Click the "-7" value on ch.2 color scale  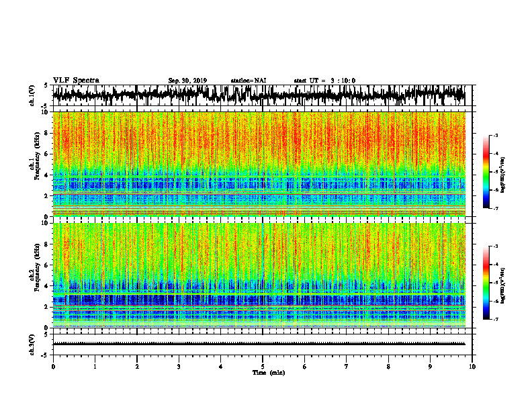[x=496, y=319]
